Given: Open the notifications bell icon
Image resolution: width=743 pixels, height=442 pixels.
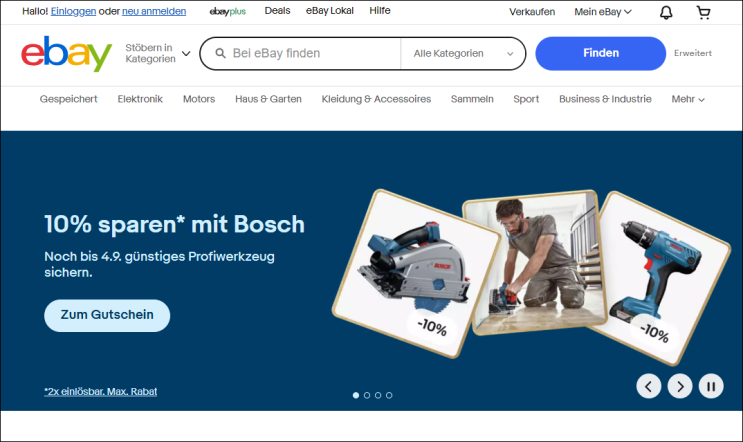Looking at the screenshot, I should [666, 12].
